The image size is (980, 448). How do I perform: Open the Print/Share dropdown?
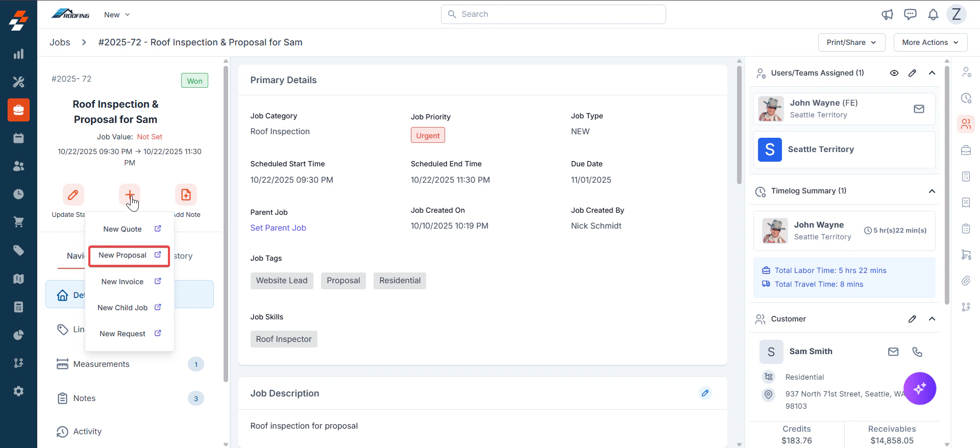[x=851, y=42]
